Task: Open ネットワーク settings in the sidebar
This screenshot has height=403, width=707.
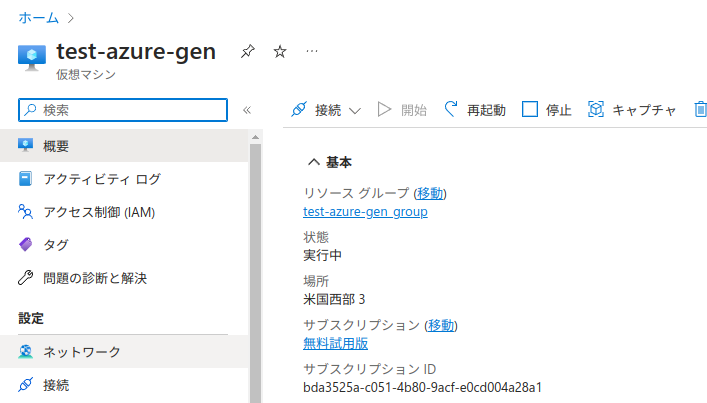Action: 124,352
